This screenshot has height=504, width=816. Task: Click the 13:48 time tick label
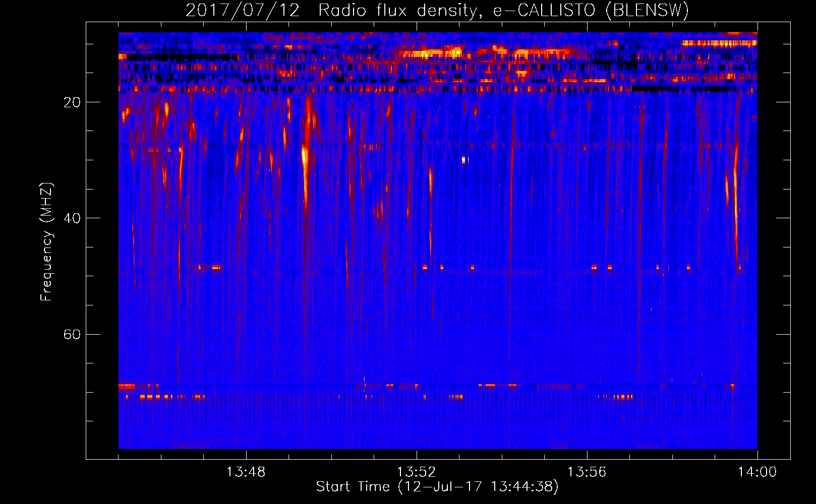click(x=246, y=472)
